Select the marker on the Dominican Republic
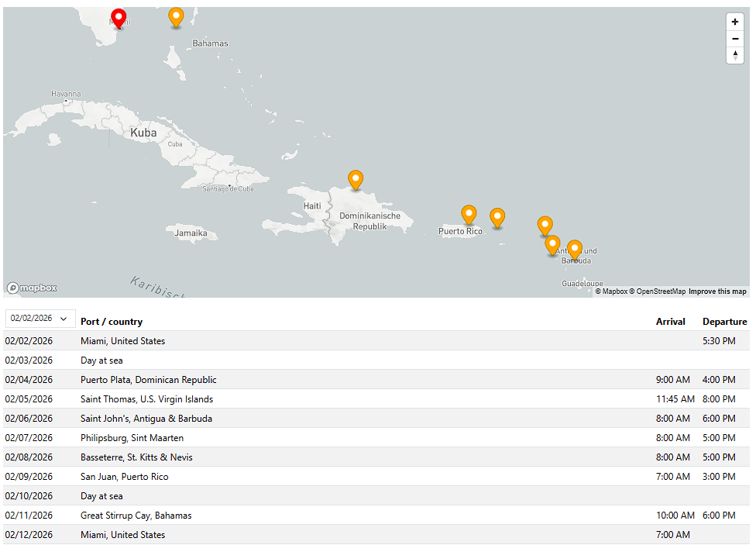This screenshot has width=756, height=545. pos(356,179)
